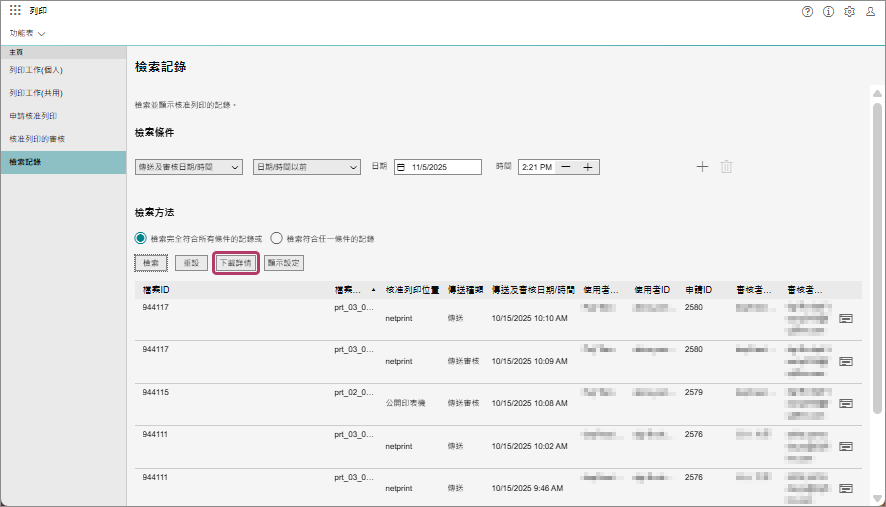Image resolution: width=886 pixels, height=507 pixels.
Task: Open details icon for first record row
Action: point(845,318)
